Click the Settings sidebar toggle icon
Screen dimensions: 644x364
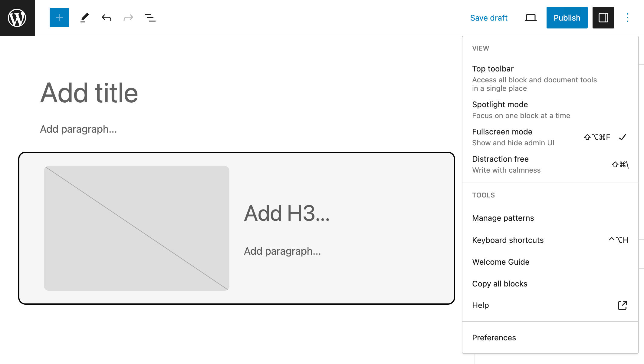point(603,17)
